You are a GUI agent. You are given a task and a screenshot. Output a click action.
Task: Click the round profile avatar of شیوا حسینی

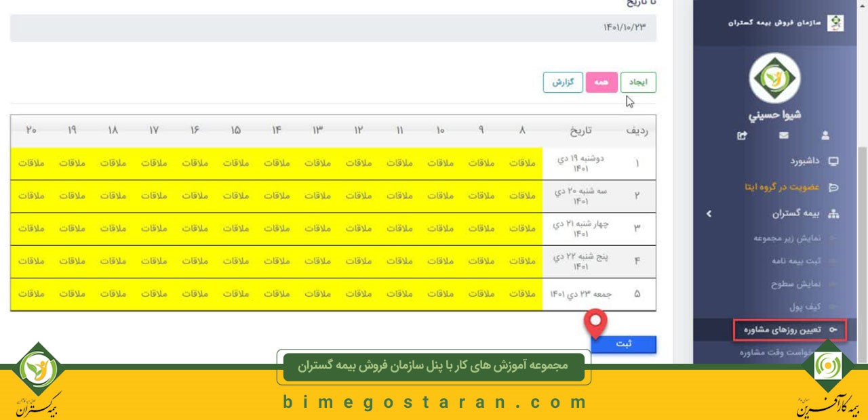coord(774,79)
